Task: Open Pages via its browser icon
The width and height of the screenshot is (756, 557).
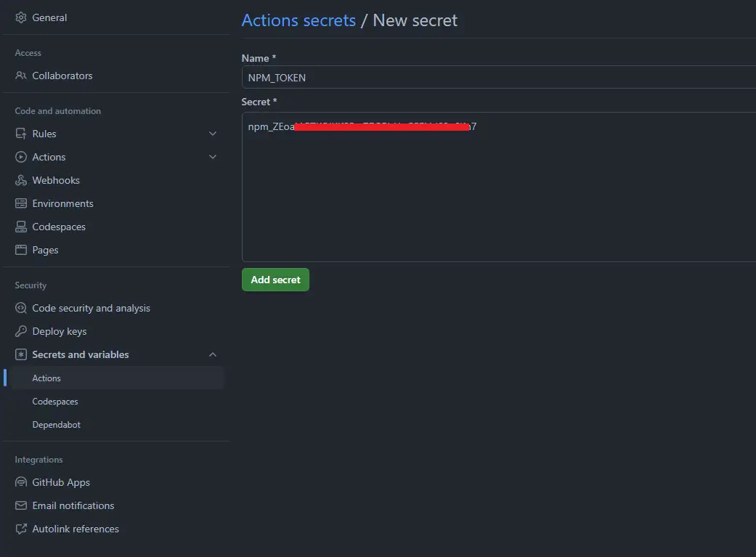Action: [x=21, y=250]
